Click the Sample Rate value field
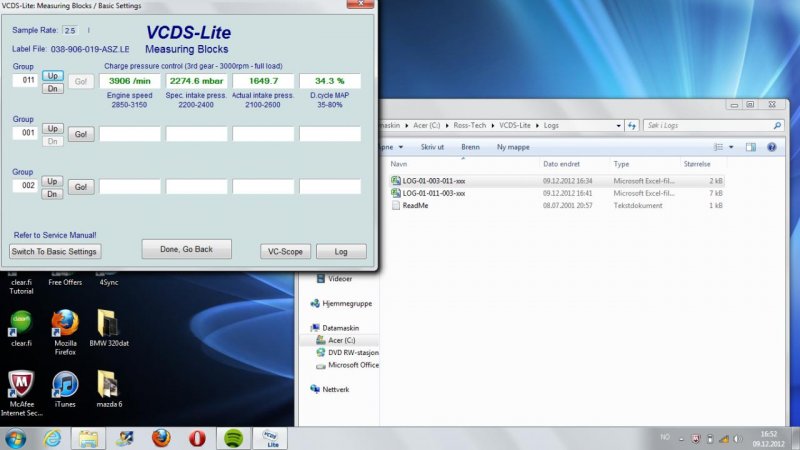Screen dimensions: 800x450 [70, 31]
